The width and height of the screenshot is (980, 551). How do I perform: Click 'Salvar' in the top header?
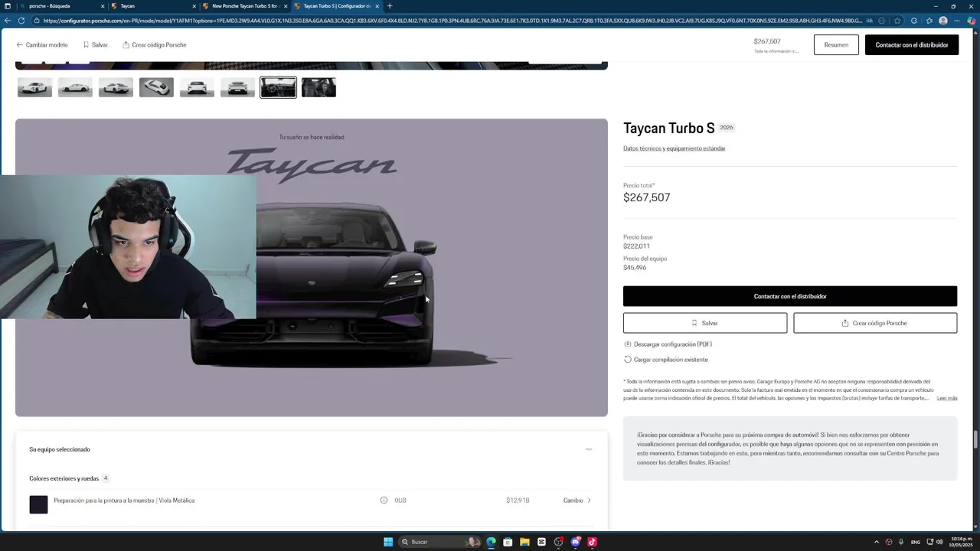pyautogui.click(x=96, y=45)
